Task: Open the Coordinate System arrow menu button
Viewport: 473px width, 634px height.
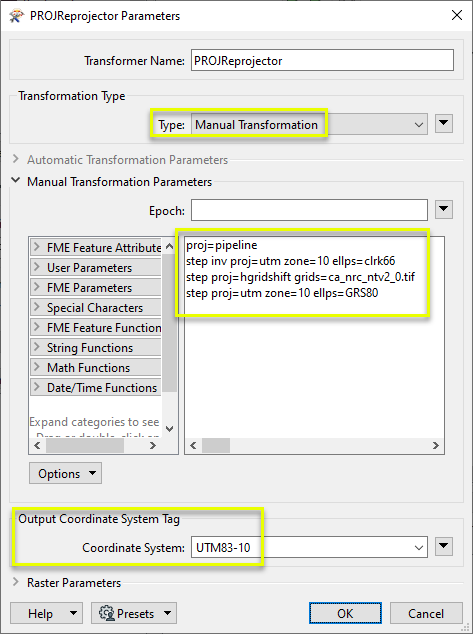Action: pos(443,547)
